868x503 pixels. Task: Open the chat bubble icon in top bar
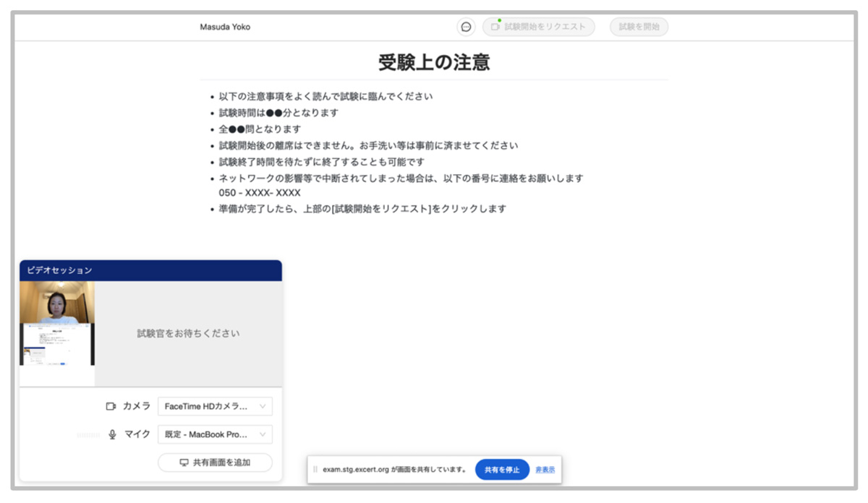pyautogui.click(x=466, y=27)
